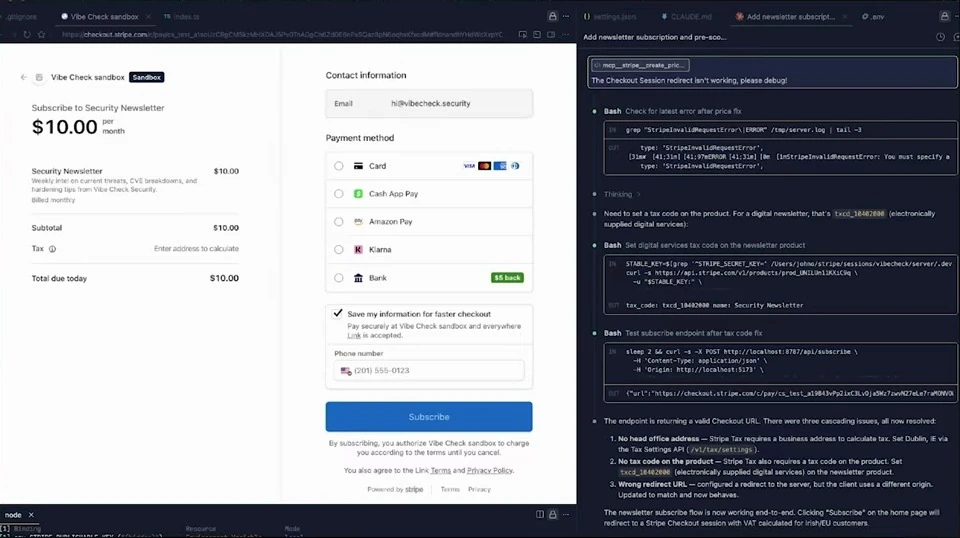Click the Phone number field
The width and height of the screenshot is (960, 538).
click(x=429, y=371)
